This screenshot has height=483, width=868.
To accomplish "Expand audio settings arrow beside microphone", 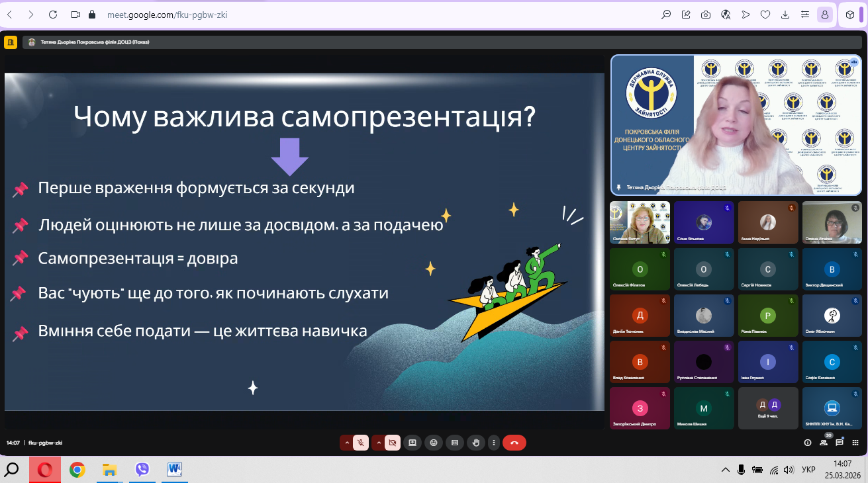I will coord(346,443).
